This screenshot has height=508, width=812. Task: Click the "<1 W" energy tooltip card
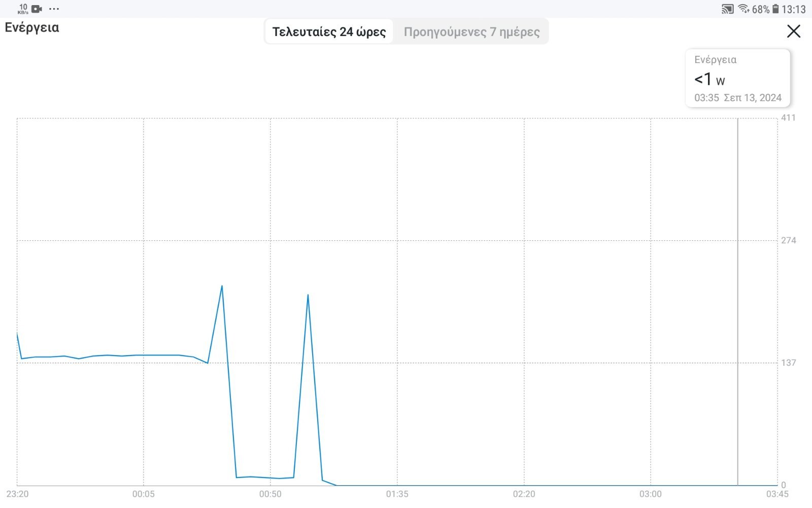tap(737, 78)
